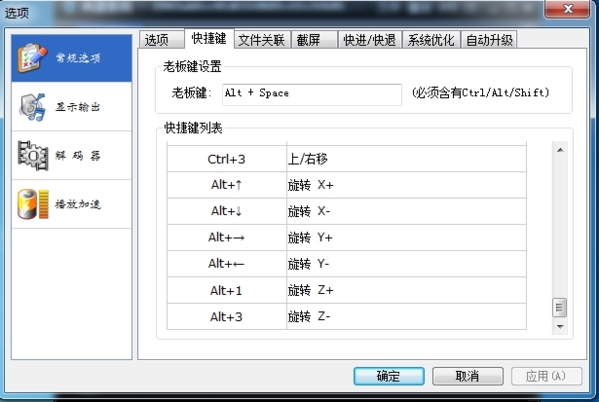Select the 旋转 Z- action cell
The width and height of the screenshot is (599, 402).
coord(406,316)
